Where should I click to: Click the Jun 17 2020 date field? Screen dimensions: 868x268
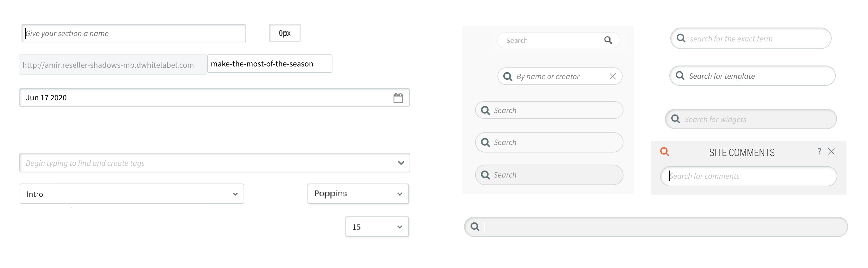(x=202, y=98)
